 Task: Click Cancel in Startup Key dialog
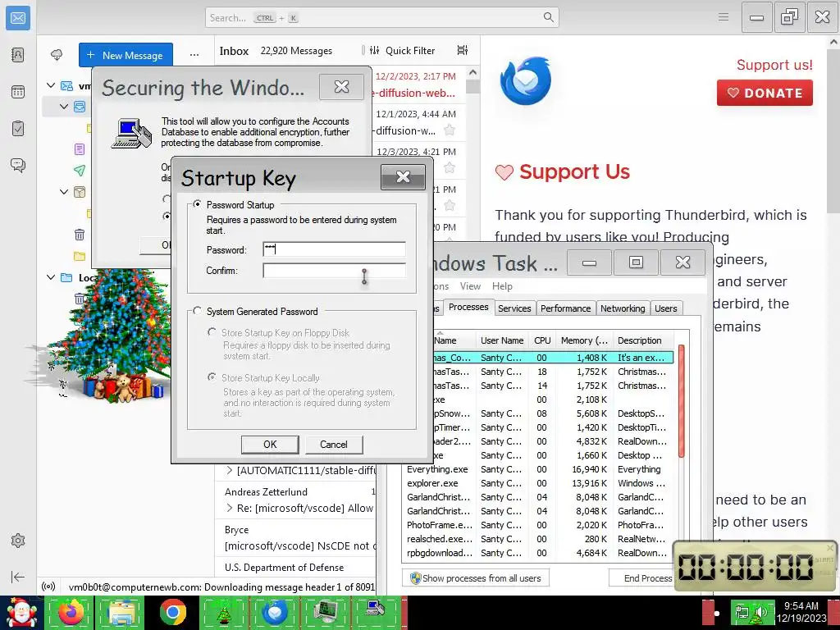334,444
